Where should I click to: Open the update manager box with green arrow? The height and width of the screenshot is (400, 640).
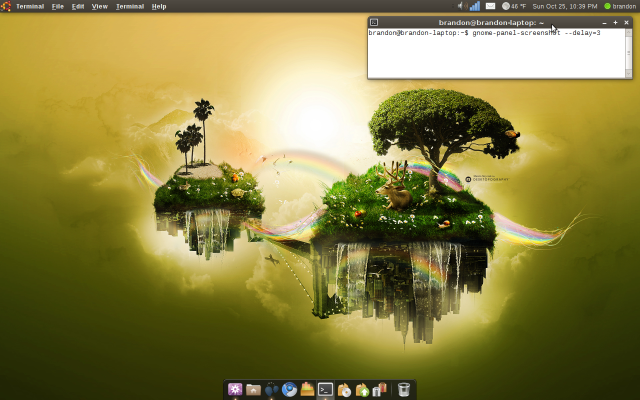pyautogui.click(x=362, y=390)
